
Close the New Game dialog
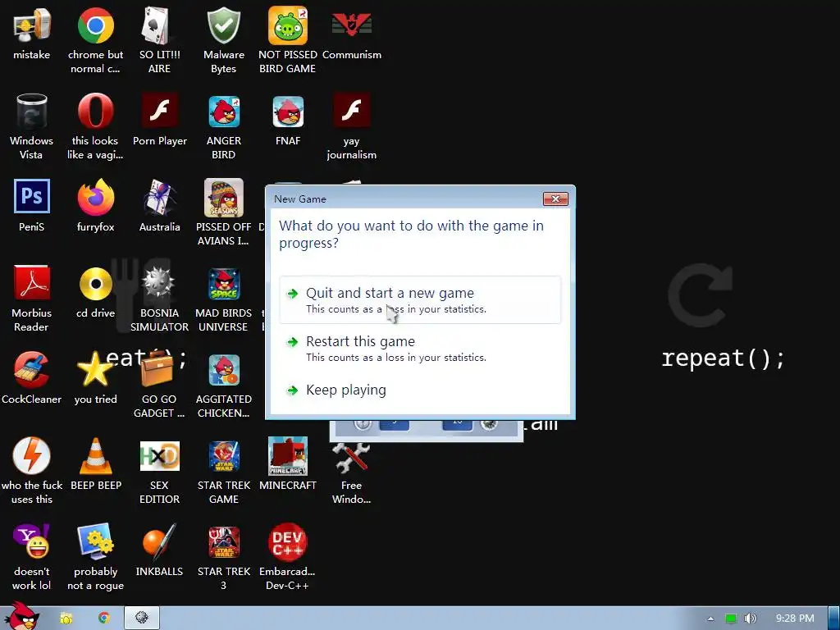coord(555,199)
